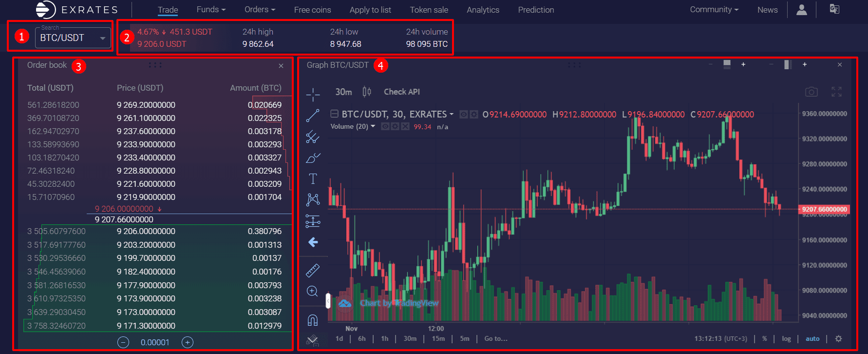
Task: Open the Apply to list page
Action: pos(370,10)
